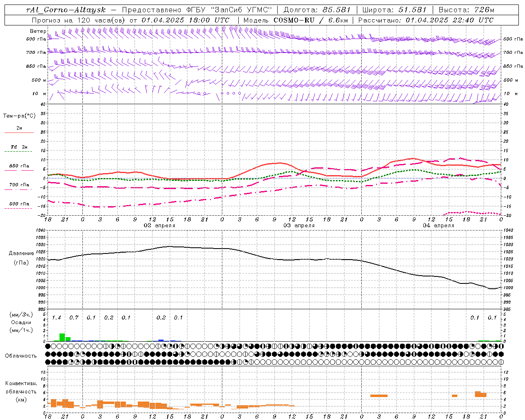This screenshot has height=420, width=525.
Task: Click the Облачность cloud cover label
Action: pyautogui.click(x=21, y=356)
